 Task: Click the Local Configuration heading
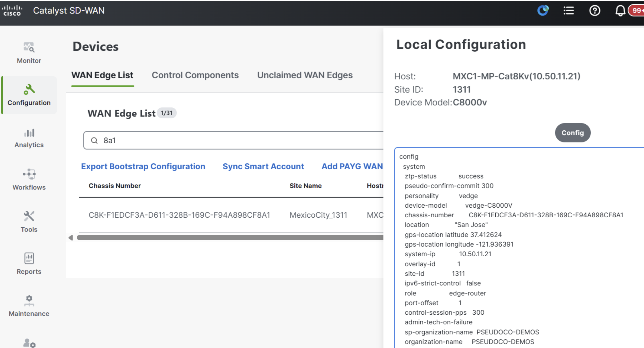pyautogui.click(x=461, y=44)
